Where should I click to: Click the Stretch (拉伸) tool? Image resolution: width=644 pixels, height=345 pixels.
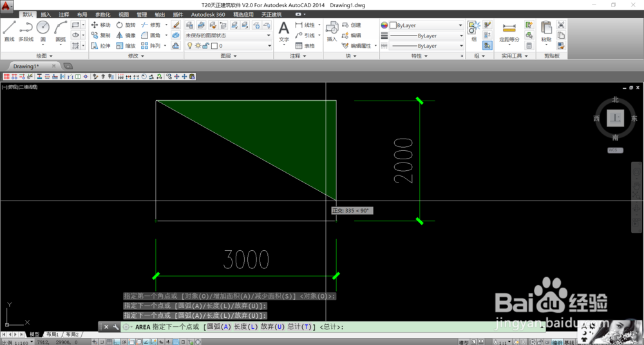coord(100,46)
